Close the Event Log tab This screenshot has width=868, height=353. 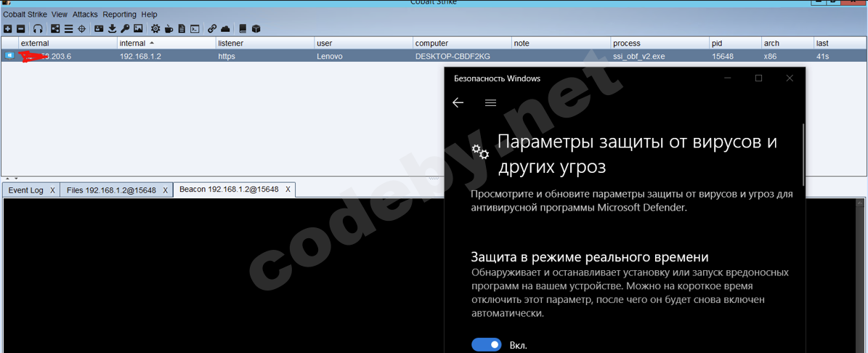coord(52,190)
